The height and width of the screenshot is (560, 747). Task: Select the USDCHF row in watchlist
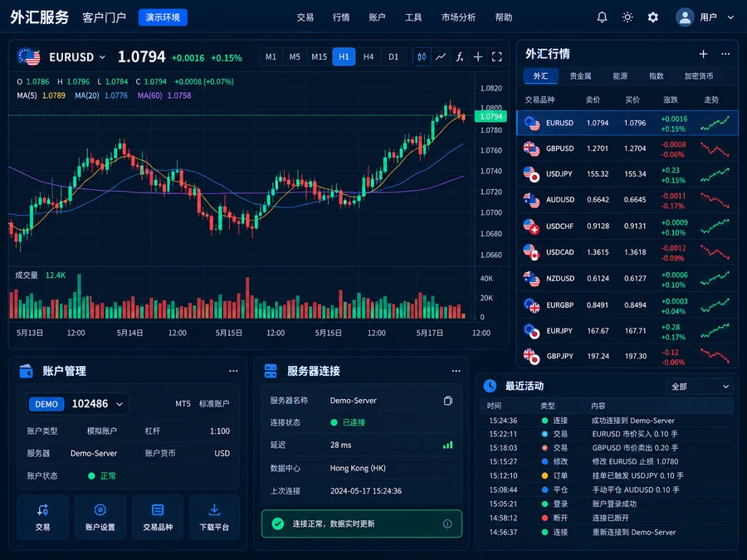coord(627,226)
